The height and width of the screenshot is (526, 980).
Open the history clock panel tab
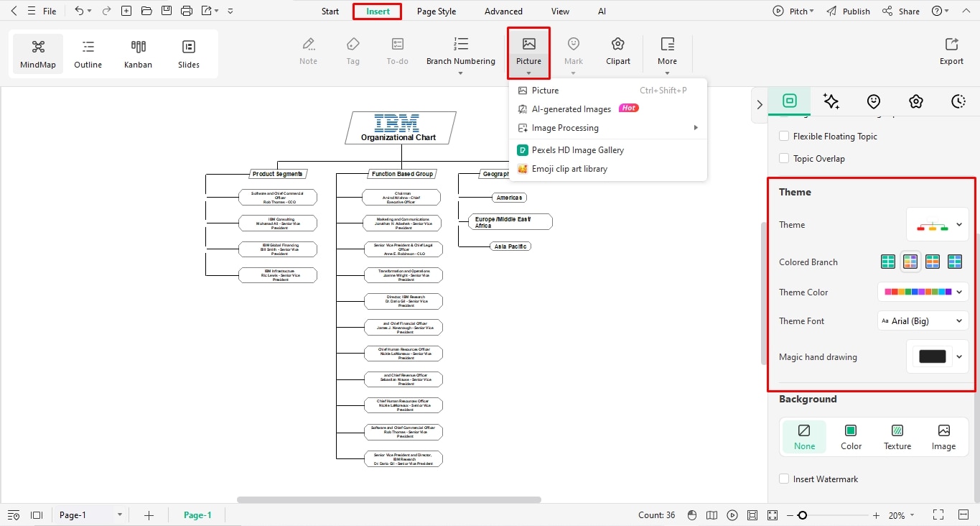pyautogui.click(x=958, y=101)
